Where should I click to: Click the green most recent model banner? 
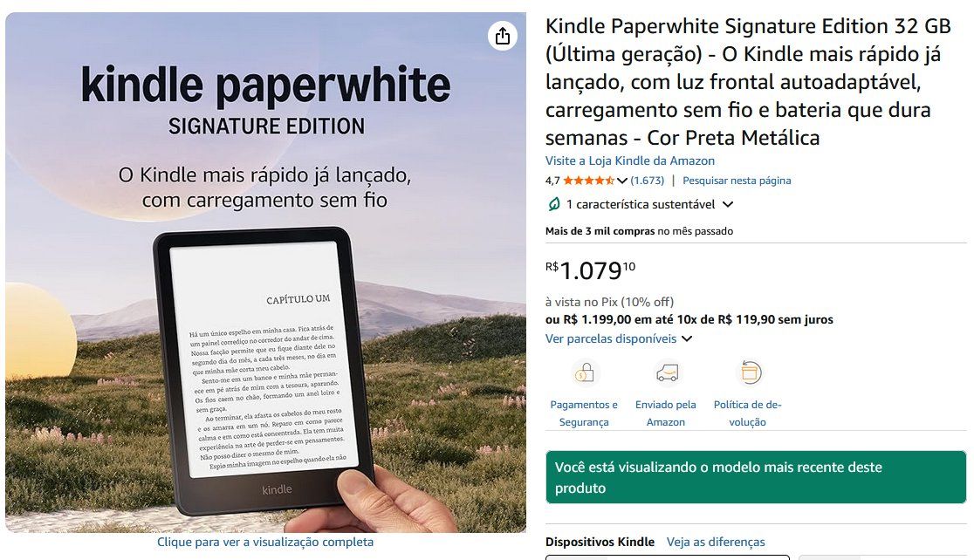pyautogui.click(x=756, y=477)
